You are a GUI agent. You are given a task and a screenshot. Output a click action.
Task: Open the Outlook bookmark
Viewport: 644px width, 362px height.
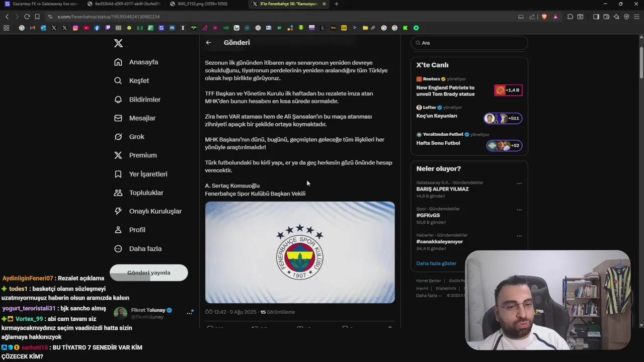pos(43,28)
